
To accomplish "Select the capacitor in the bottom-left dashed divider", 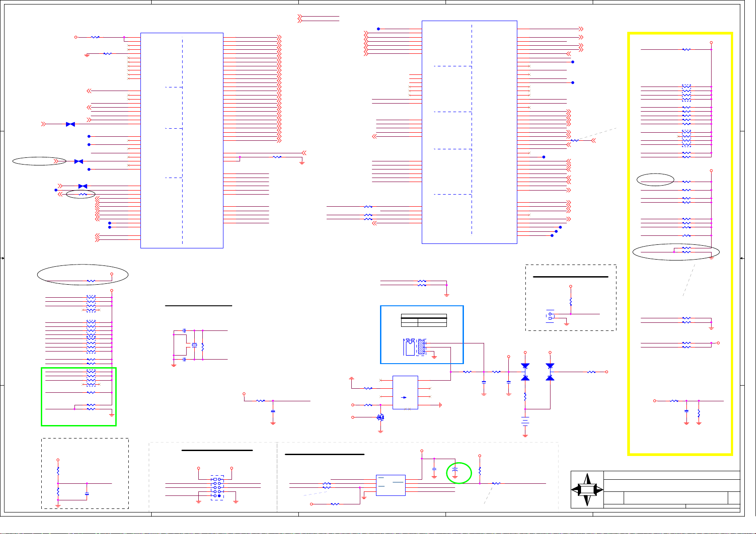I will 87,494.
